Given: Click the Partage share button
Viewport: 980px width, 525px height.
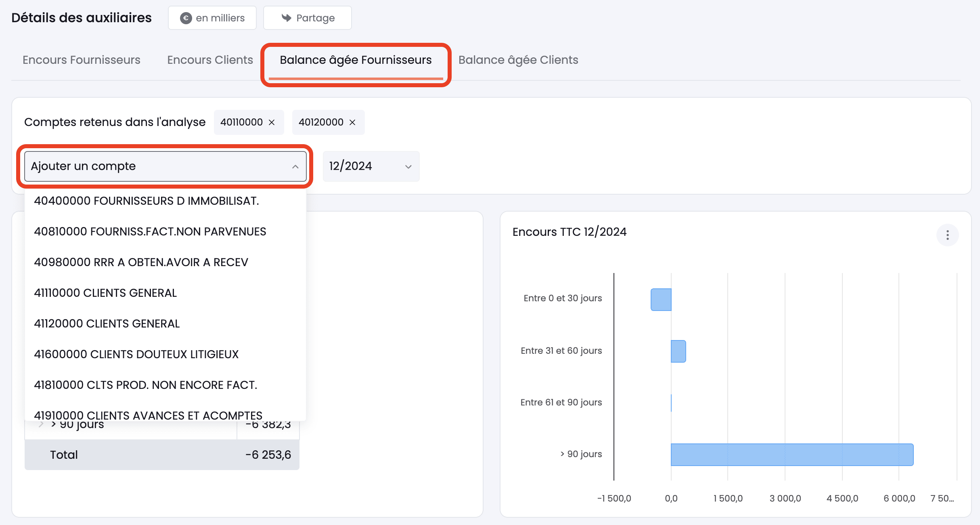Looking at the screenshot, I should 308,18.
